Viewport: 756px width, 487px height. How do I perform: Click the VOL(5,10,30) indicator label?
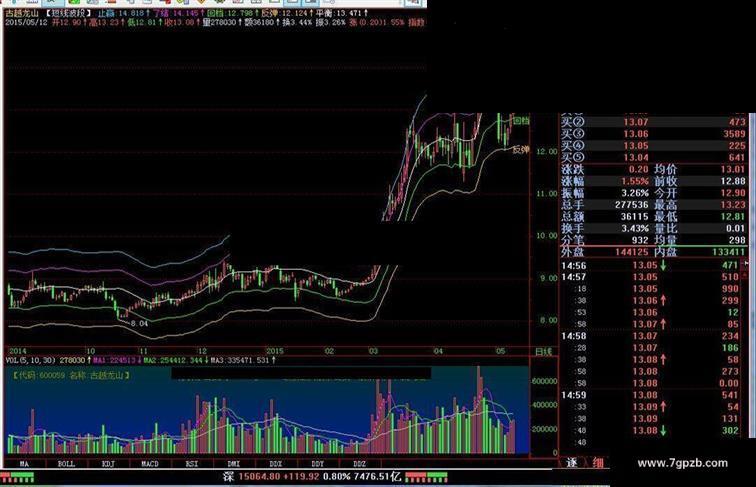coord(31,360)
